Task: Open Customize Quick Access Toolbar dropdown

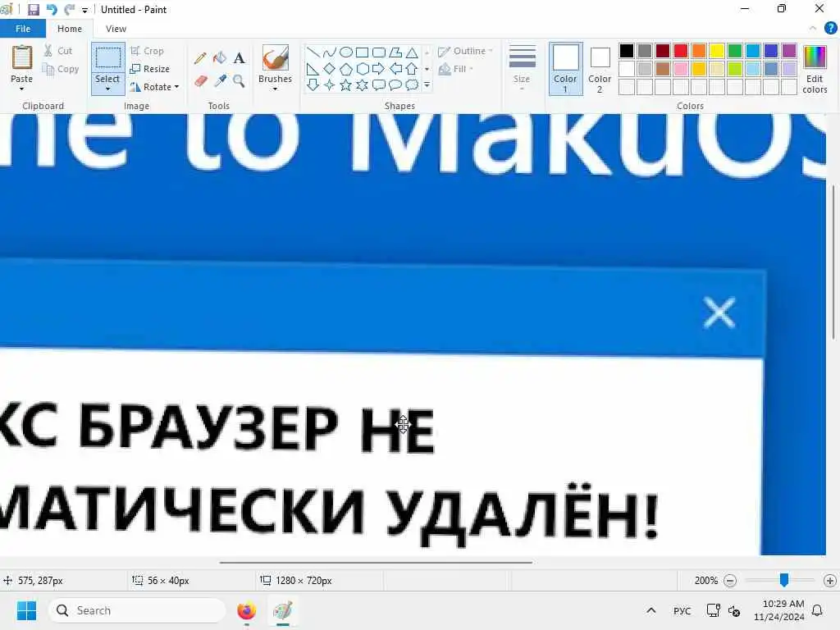Action: 84,10
